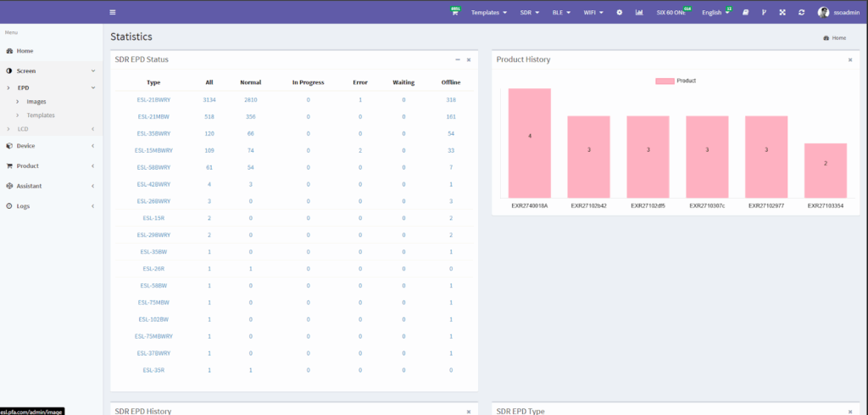Select Images under EPD in sidebar
868x415 pixels.
[36, 102]
